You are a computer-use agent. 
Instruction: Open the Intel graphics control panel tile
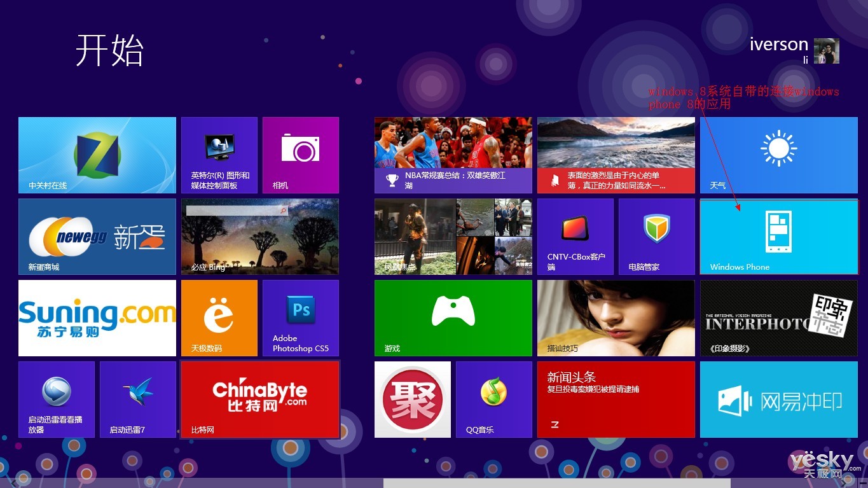219,155
